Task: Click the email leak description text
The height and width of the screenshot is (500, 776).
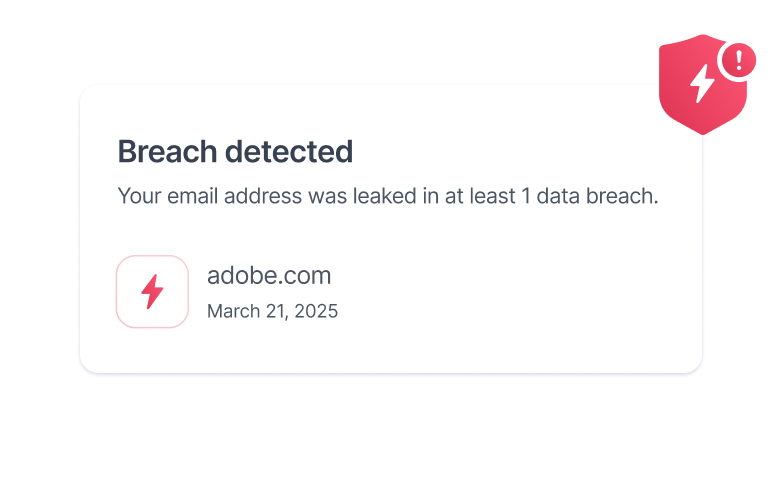Action: [x=388, y=196]
